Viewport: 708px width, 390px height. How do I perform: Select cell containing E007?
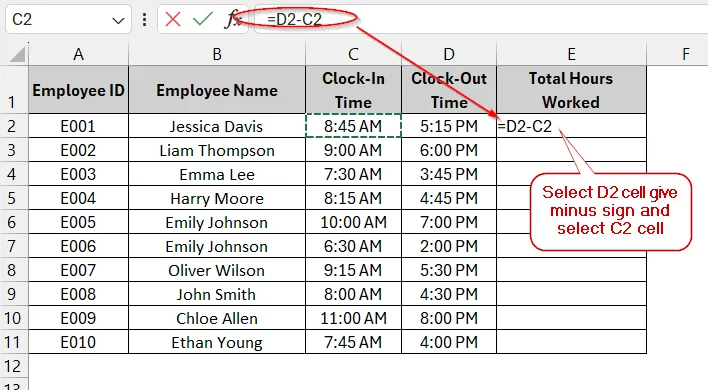[79, 270]
